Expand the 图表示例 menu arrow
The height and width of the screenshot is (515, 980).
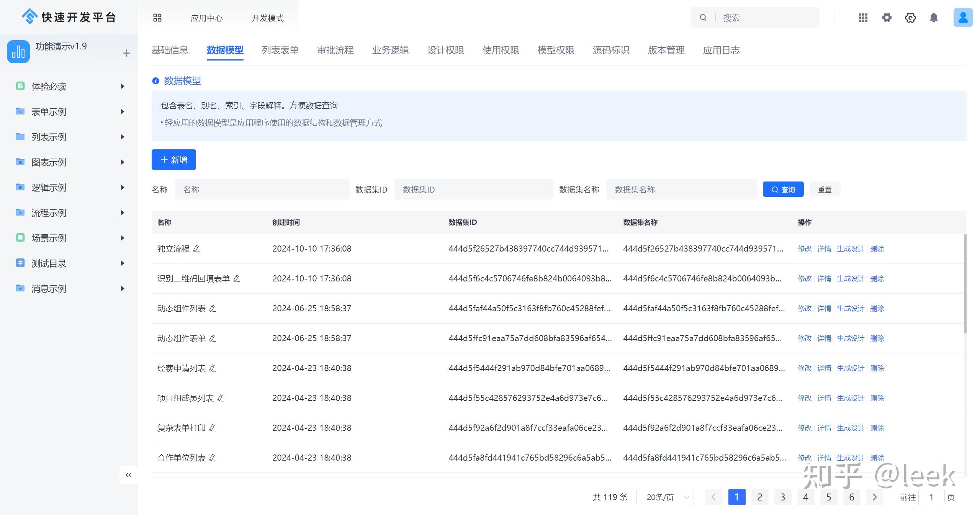(x=123, y=162)
